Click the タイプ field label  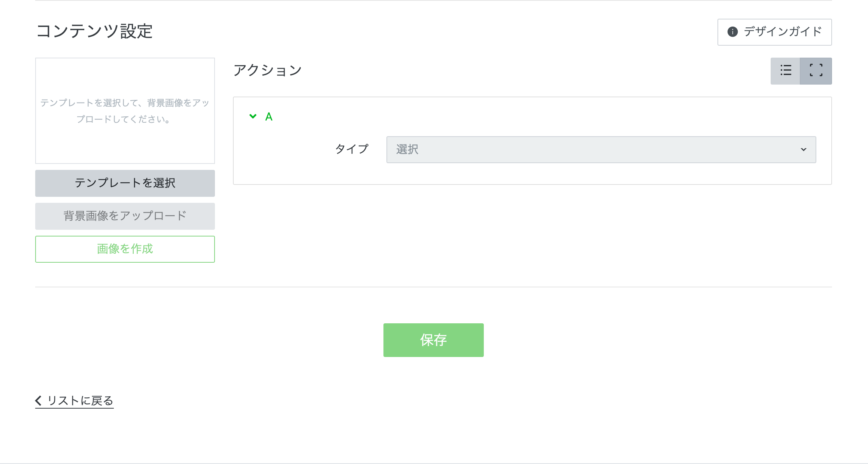click(x=352, y=149)
